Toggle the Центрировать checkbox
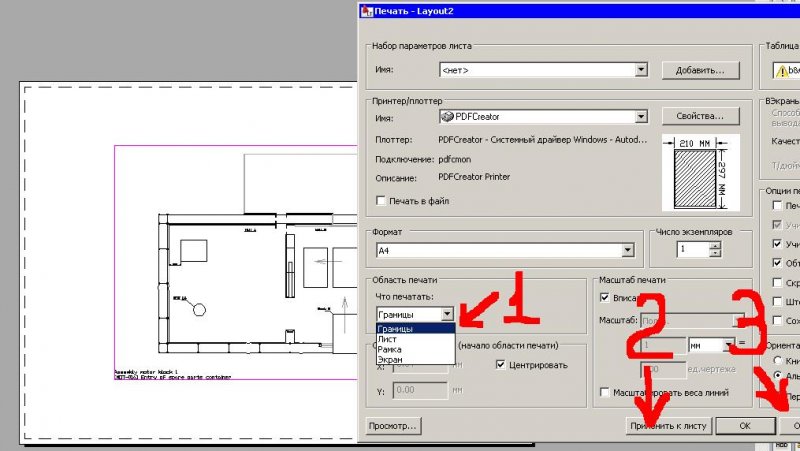Image resolution: width=800 pixels, height=451 pixels. 500,364
